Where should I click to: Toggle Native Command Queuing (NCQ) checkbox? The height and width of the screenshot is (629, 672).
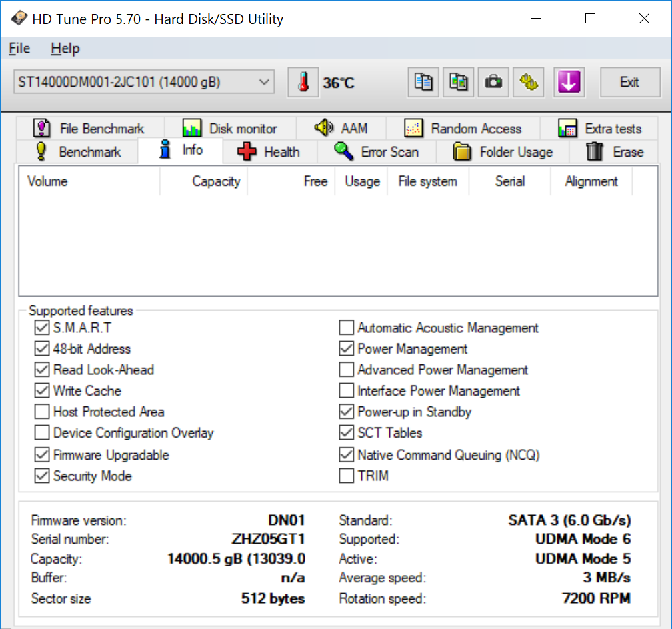pos(346,455)
